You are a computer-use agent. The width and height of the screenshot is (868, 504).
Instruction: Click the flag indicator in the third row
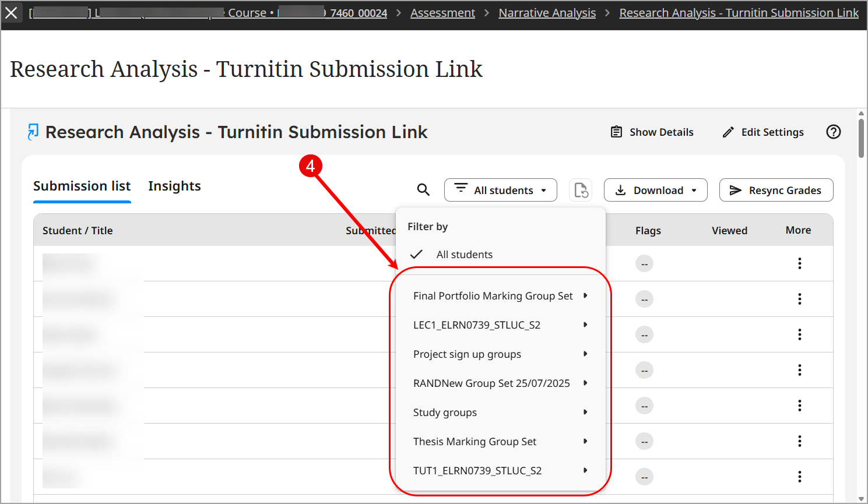(x=644, y=334)
